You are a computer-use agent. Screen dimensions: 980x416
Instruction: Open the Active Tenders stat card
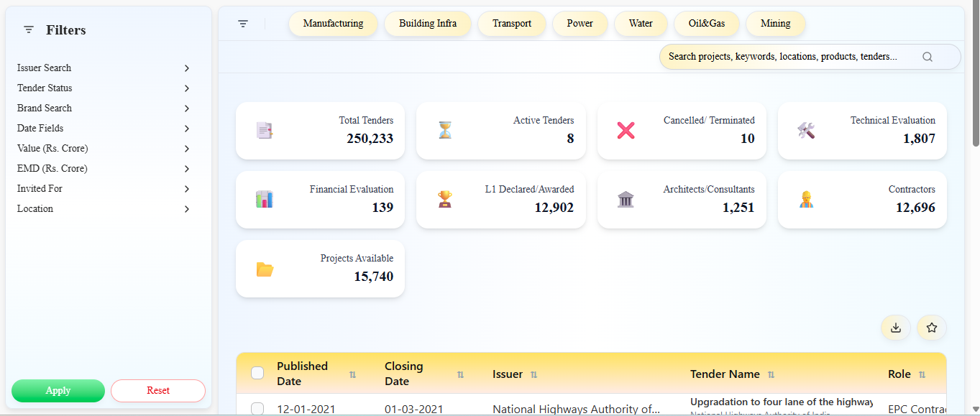coord(500,131)
